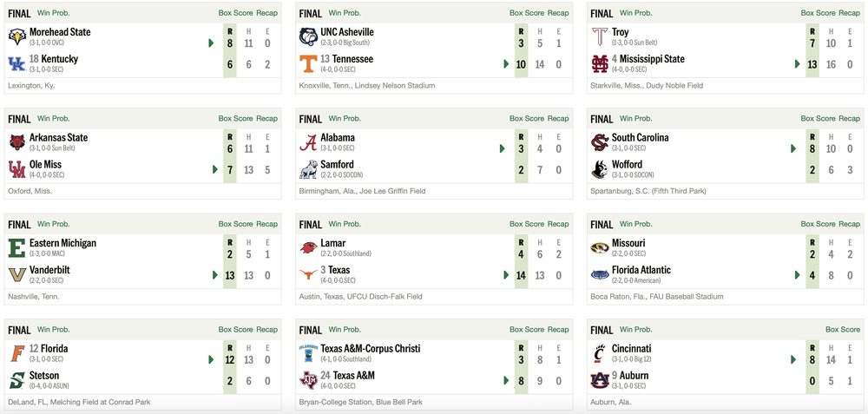Click the Kentucky UK logo

16,63
